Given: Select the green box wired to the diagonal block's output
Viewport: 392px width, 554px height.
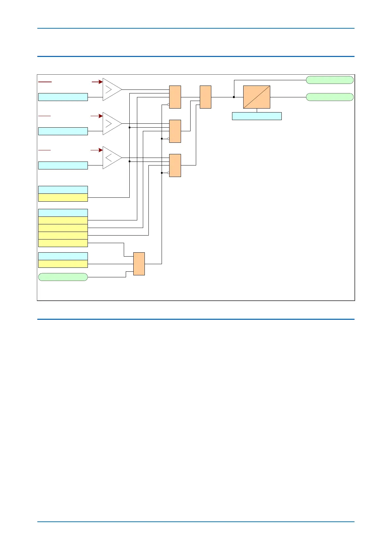Looking at the screenshot, I should [x=330, y=97].
